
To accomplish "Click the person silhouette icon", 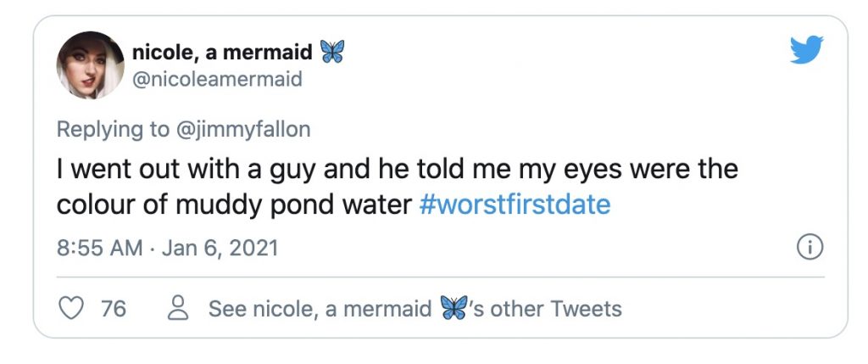I will point(178,308).
